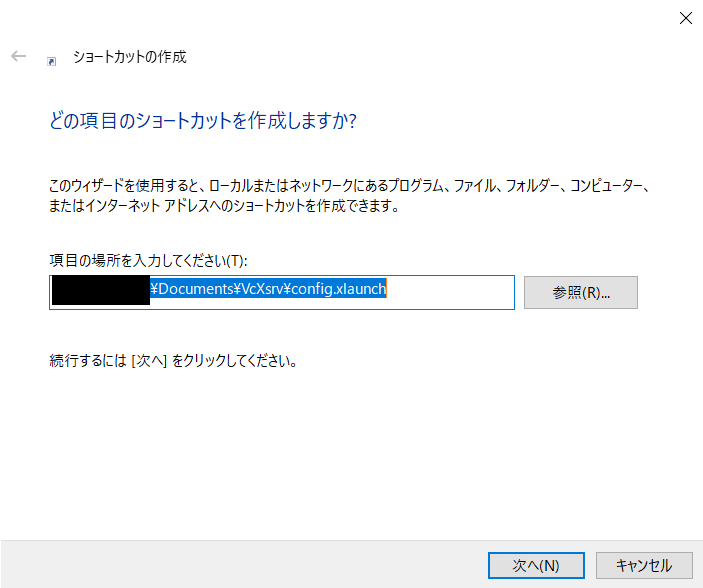Open the 参照(R)... browse dialog

click(x=581, y=292)
